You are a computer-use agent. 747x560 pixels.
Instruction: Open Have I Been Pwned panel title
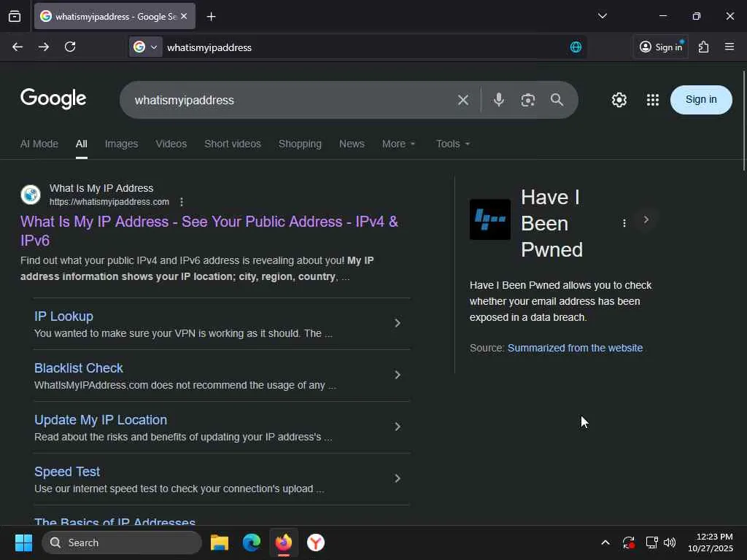click(551, 223)
